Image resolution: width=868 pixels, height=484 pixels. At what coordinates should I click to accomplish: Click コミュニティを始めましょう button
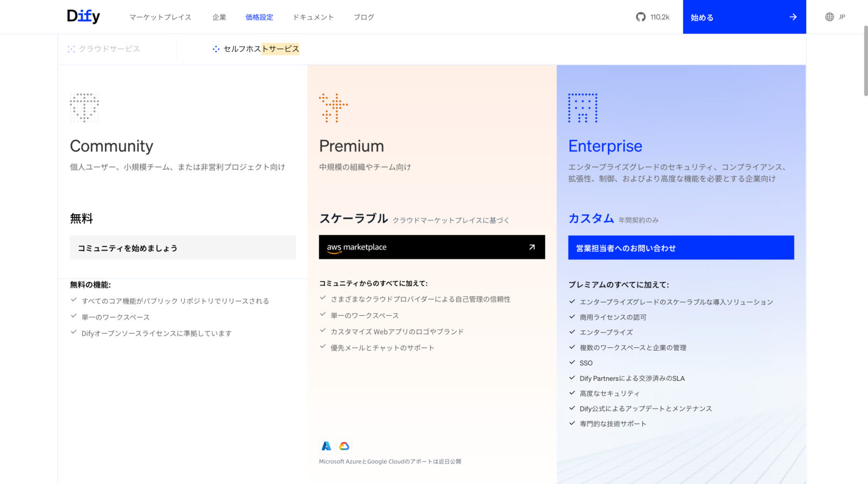pyautogui.click(x=183, y=247)
